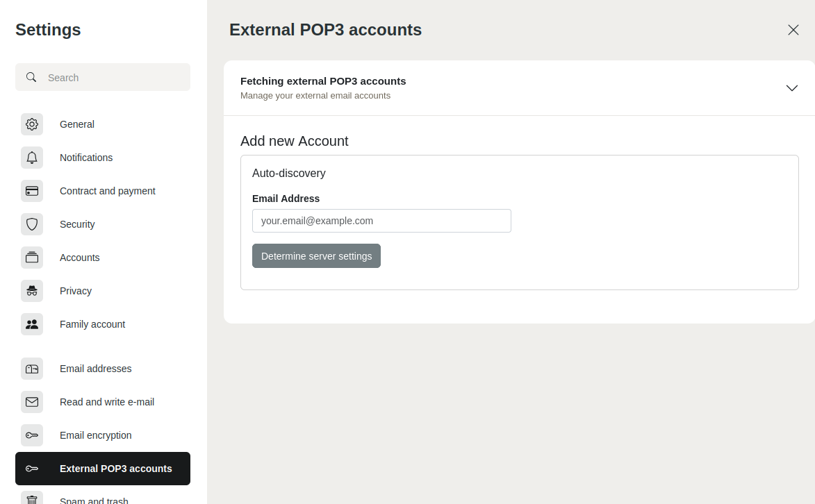Expand Fetching external POP3 accounts header
Viewport: 815px width, 504px height.
(323, 81)
